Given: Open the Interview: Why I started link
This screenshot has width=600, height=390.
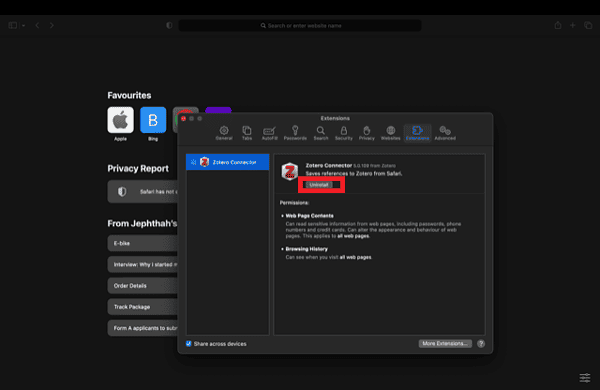Looking at the screenshot, I should tap(142, 264).
